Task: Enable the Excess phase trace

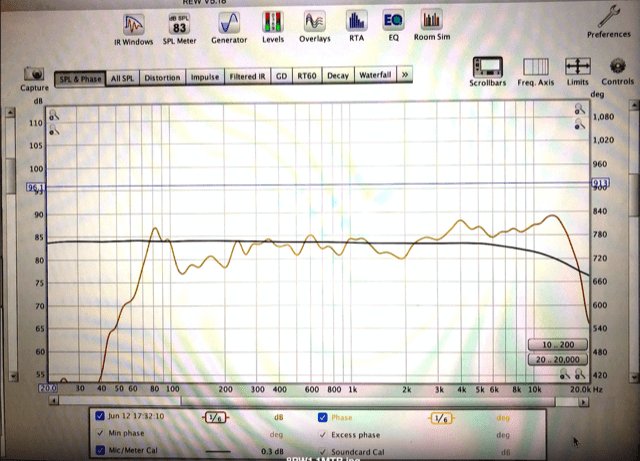Action: (322, 434)
